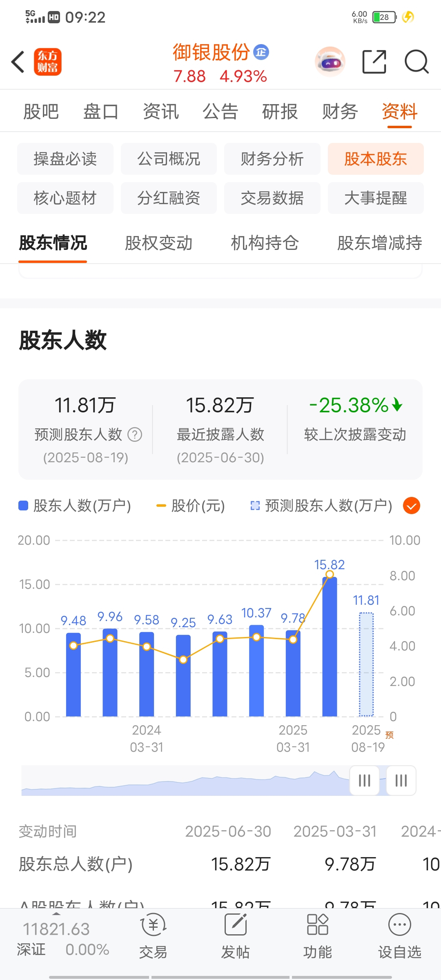Tap the 9.63 bar in the chart
This screenshot has width=441, height=980.
point(220,674)
